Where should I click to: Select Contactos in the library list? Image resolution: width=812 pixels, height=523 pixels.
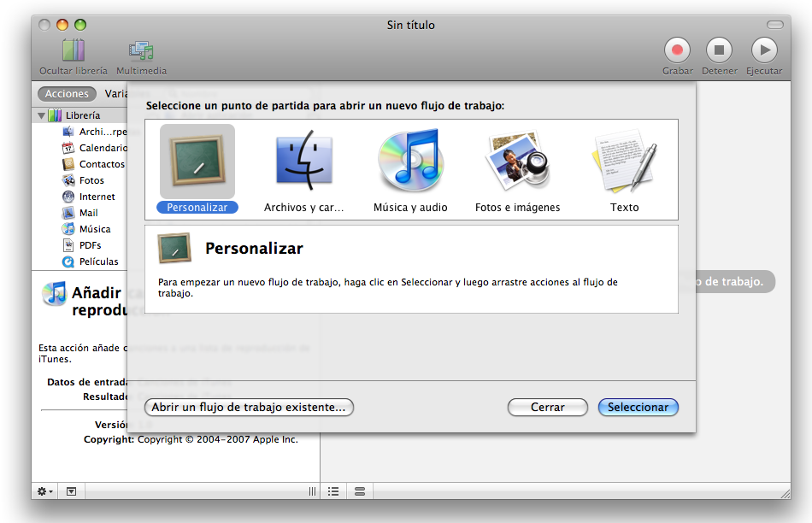point(94,164)
